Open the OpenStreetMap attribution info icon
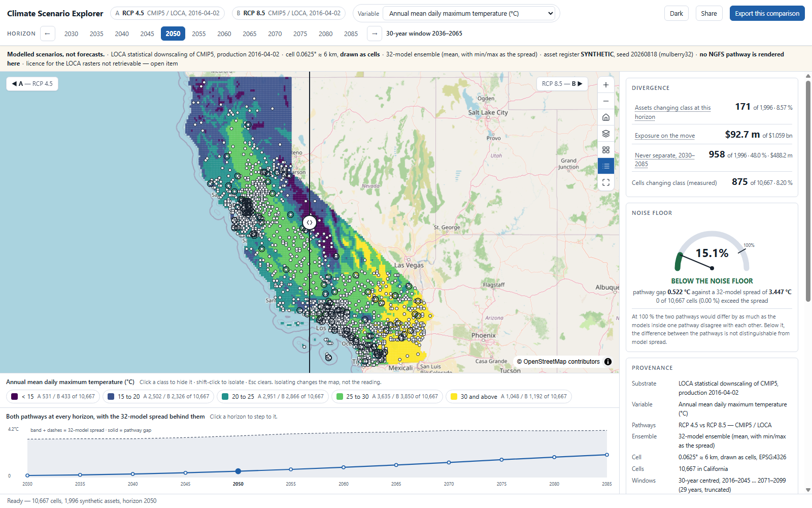This screenshot has width=812, height=508. 608,362
